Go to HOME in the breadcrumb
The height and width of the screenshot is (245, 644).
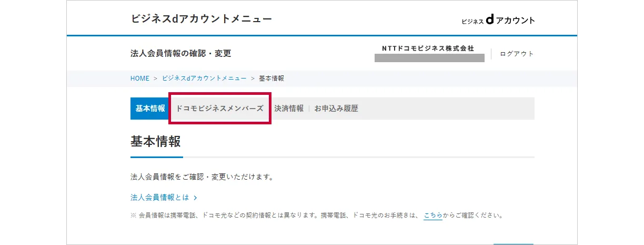140,79
